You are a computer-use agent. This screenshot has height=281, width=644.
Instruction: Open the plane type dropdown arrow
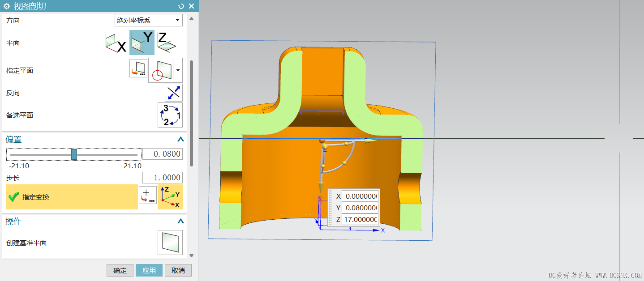[x=178, y=70]
